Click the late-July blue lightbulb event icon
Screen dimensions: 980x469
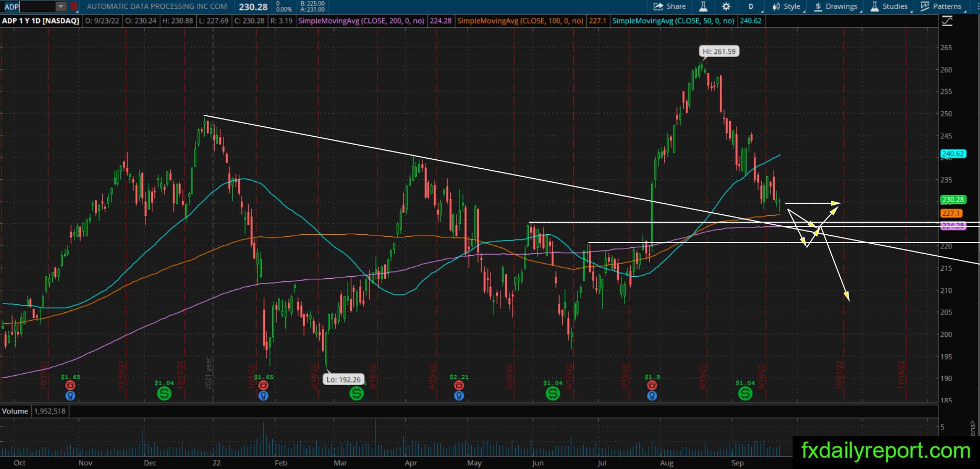(652, 396)
